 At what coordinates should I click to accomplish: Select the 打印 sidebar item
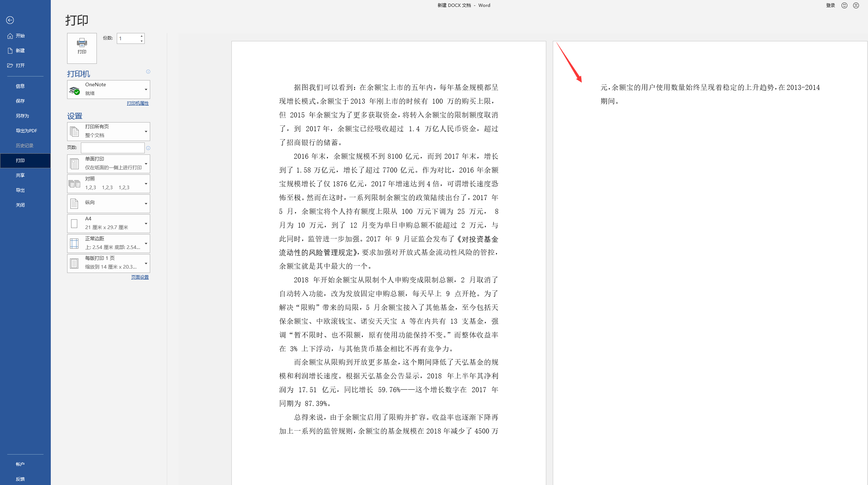(25, 161)
